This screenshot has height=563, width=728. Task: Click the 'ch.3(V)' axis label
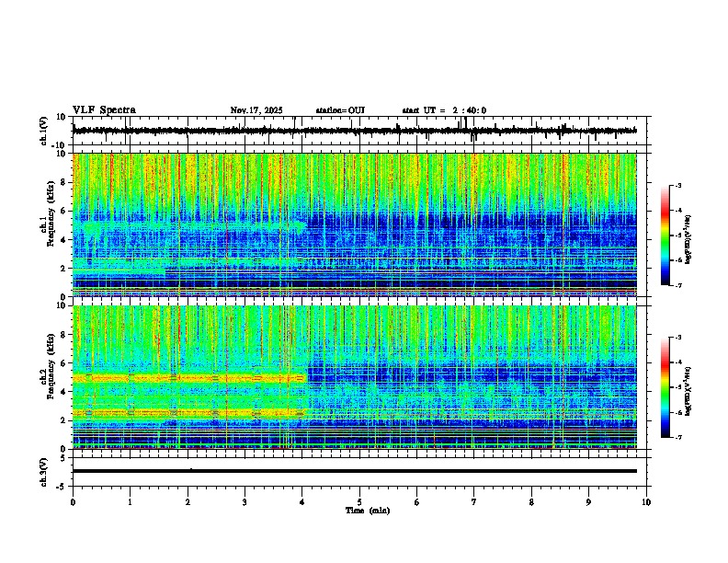coord(43,472)
